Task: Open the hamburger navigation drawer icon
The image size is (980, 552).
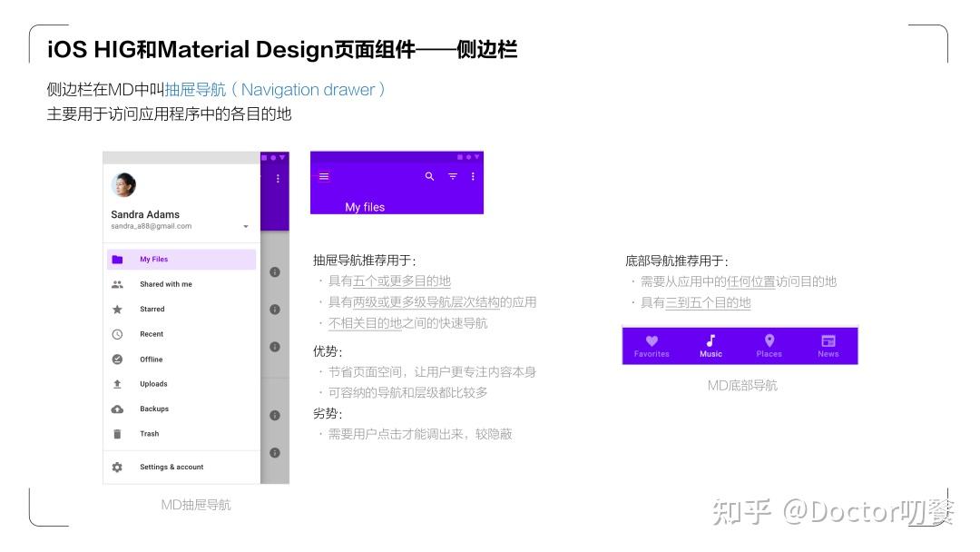Action: 324,177
